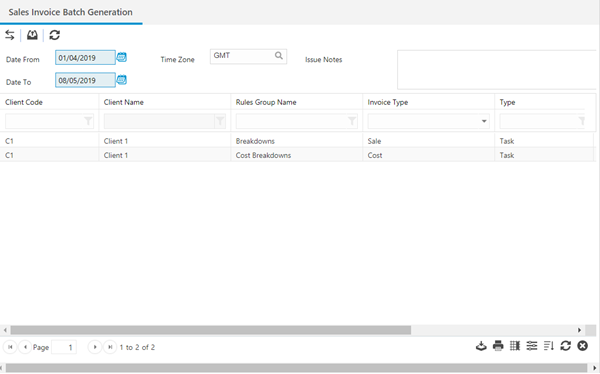Click the Type column filter funnel icon
The image size is (600, 374).
coord(582,121)
